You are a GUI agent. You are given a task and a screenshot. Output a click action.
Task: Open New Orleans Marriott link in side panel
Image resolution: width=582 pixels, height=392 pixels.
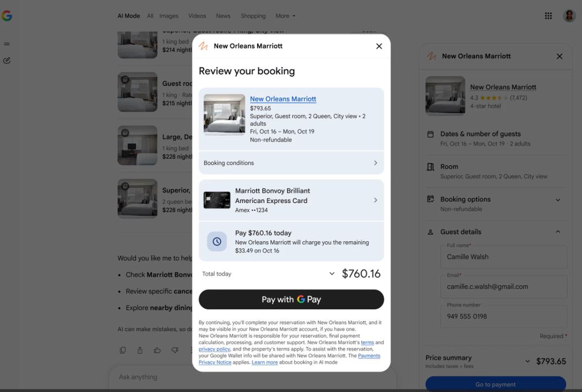[x=503, y=87]
